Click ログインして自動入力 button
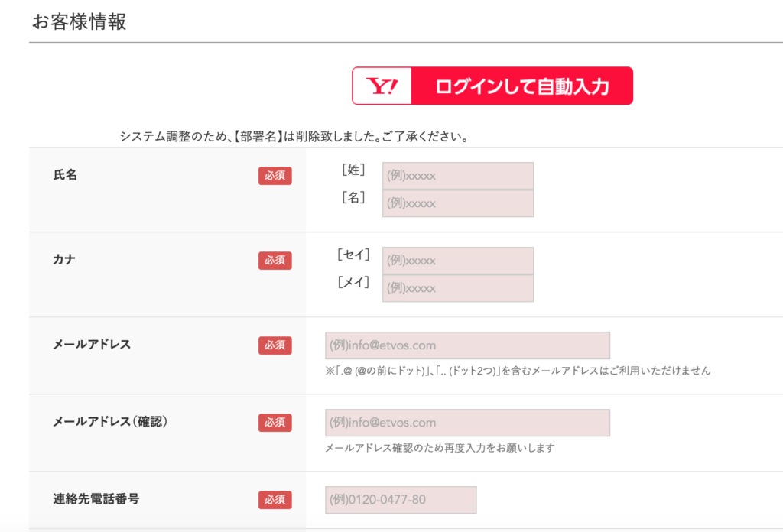 click(x=492, y=86)
